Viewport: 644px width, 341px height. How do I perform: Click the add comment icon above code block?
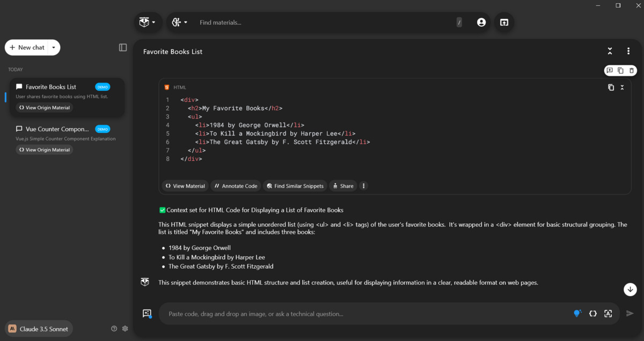(x=610, y=70)
